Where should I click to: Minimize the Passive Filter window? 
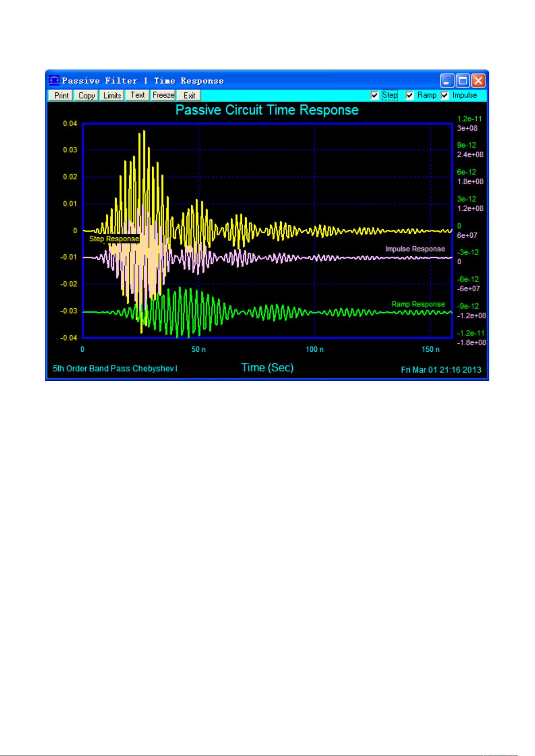point(447,81)
